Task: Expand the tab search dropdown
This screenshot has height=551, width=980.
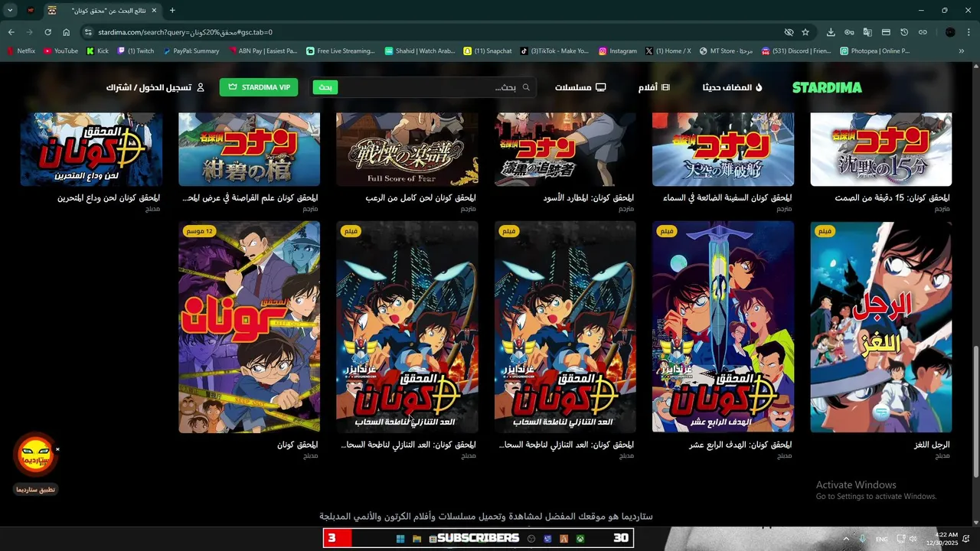Action: (10, 11)
